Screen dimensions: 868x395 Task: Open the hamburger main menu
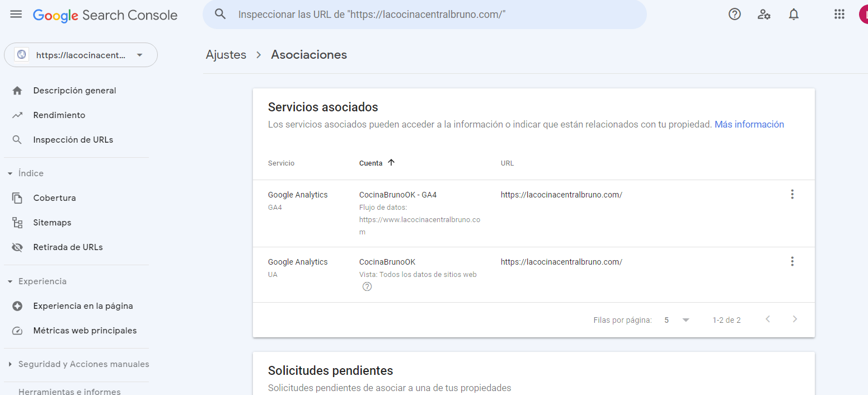pos(16,15)
